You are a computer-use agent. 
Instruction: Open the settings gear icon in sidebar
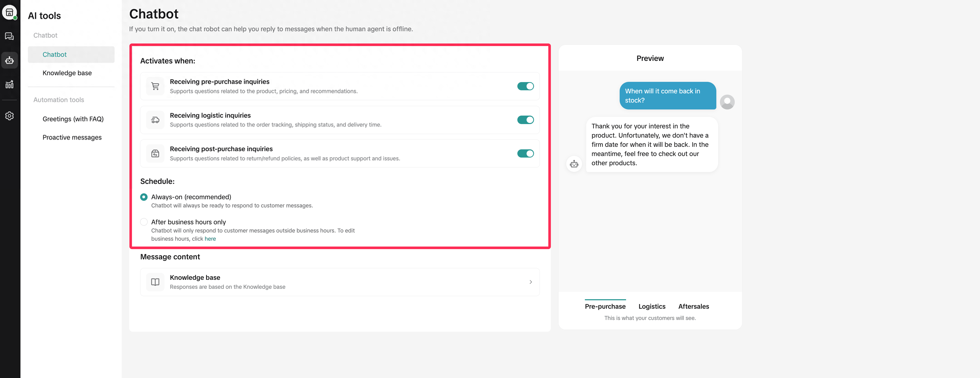[x=9, y=116]
